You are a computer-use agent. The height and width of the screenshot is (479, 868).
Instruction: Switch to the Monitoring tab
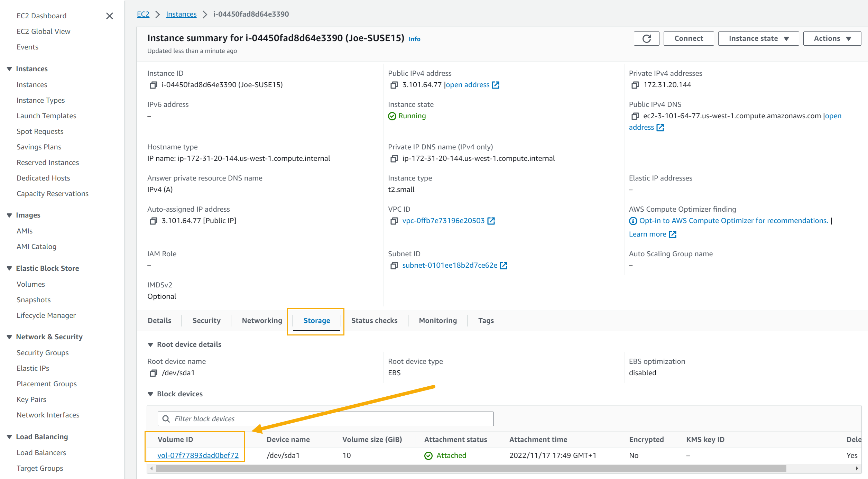tap(437, 321)
